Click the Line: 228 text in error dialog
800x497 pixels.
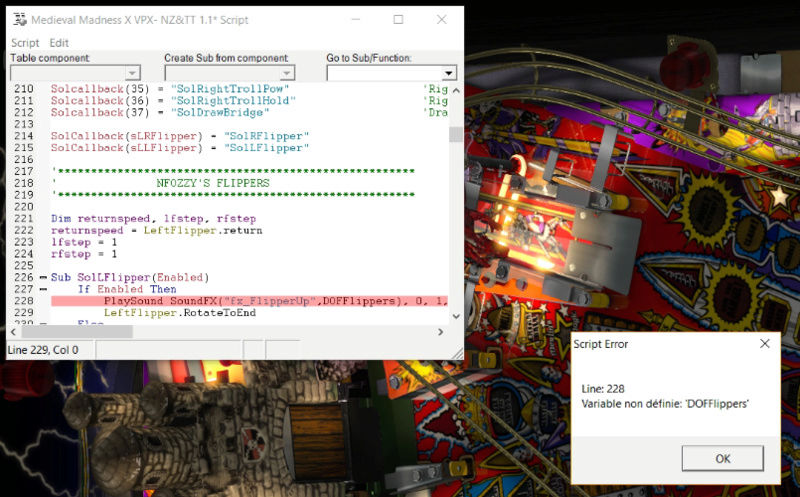[x=603, y=389]
